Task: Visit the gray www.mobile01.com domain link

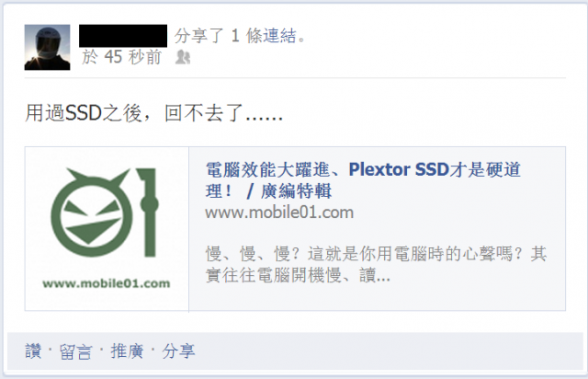Action: pyautogui.click(x=279, y=213)
